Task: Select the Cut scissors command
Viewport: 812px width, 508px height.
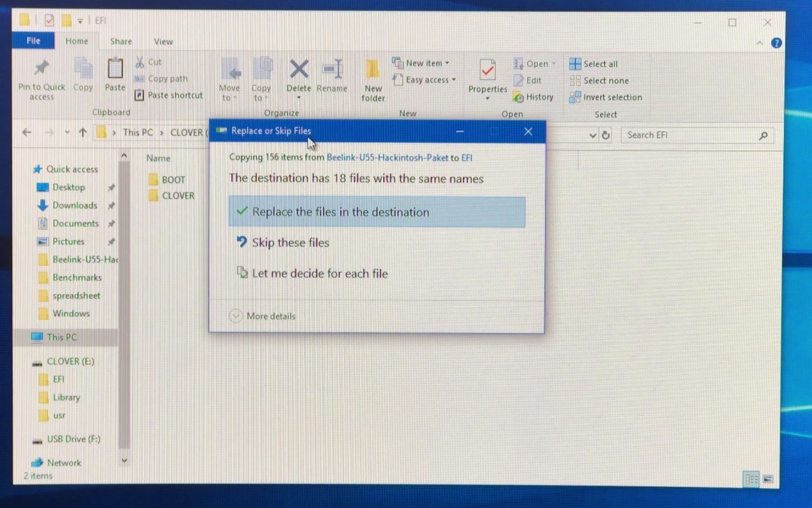Action: click(148, 62)
